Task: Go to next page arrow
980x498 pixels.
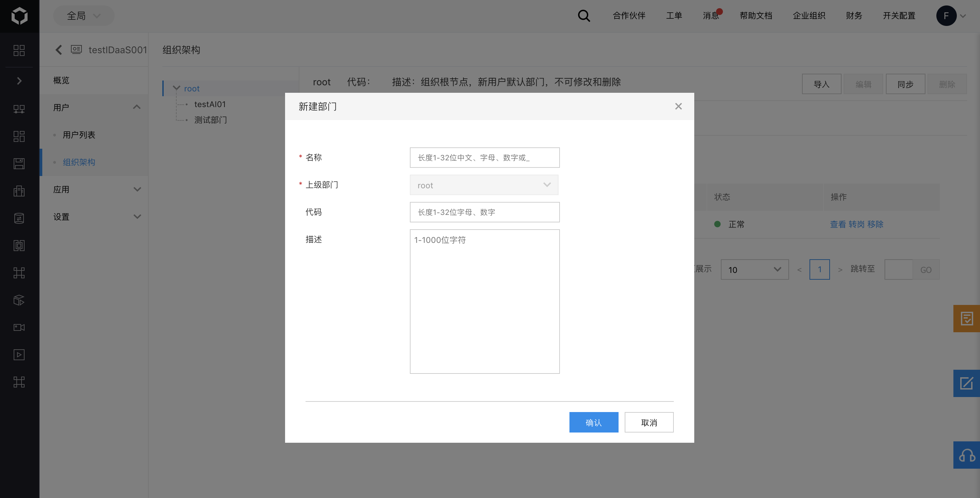Action: coord(840,270)
